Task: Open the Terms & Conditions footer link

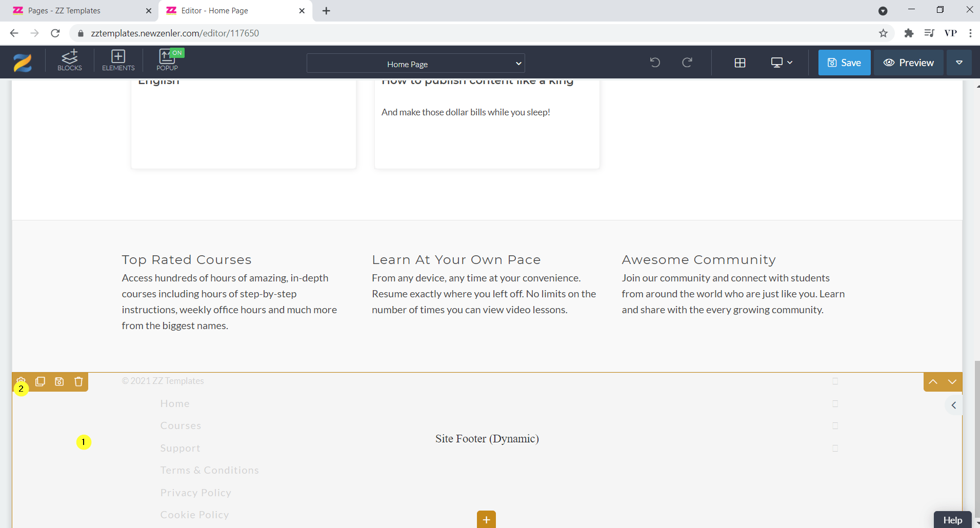Action: click(209, 470)
